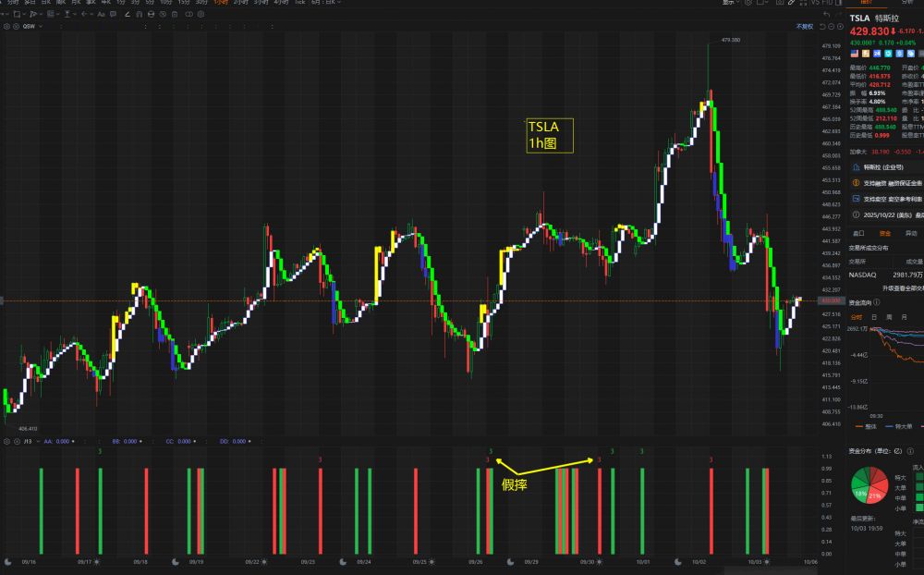Select the 30分 timeframe

point(201,3)
